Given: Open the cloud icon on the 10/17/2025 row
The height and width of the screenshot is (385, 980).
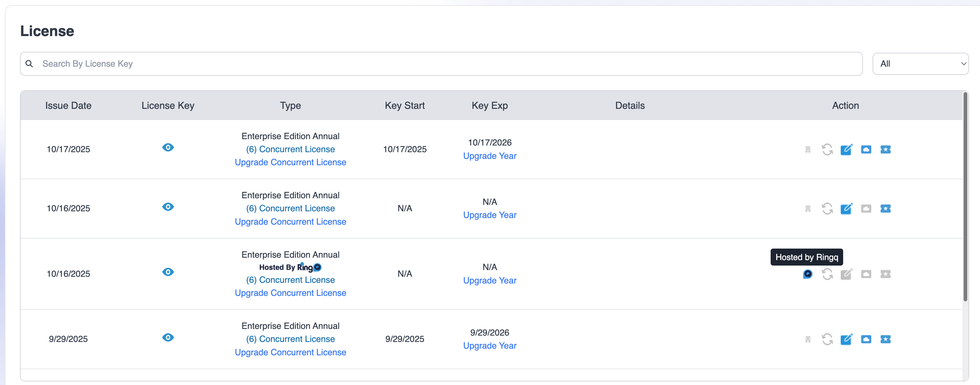Looking at the screenshot, I should [866, 149].
